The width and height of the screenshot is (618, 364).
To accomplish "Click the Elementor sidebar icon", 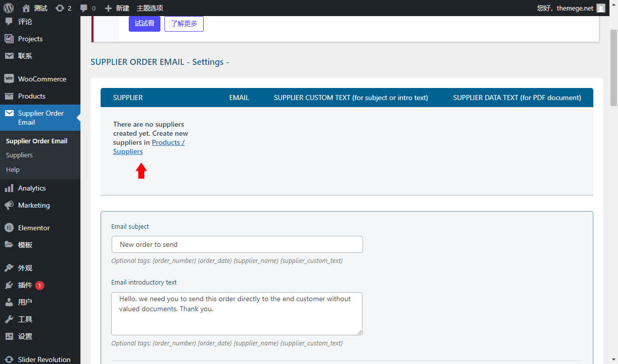I will coord(9,228).
